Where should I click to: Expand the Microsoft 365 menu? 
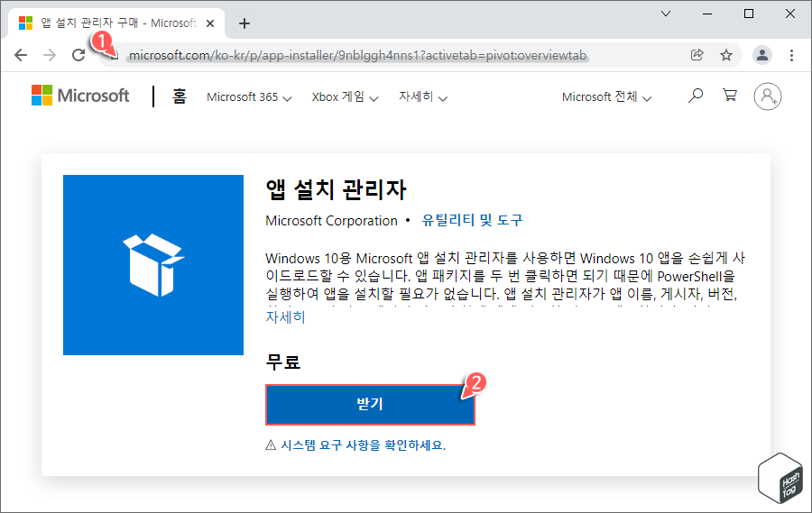[x=249, y=96]
